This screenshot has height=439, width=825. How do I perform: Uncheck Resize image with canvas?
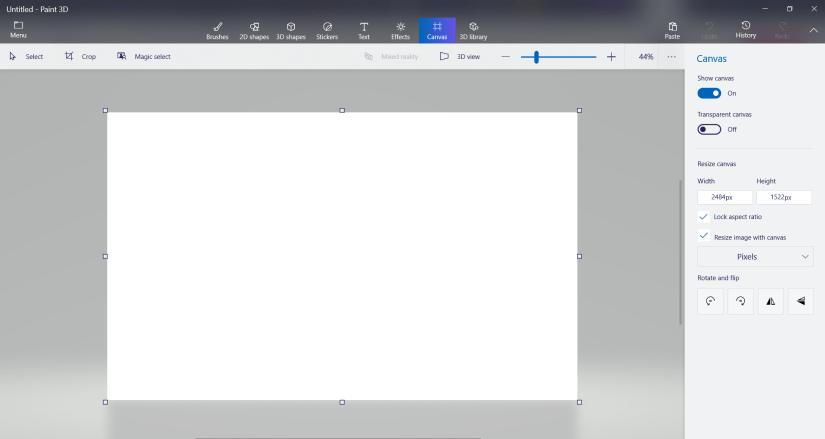coord(703,235)
